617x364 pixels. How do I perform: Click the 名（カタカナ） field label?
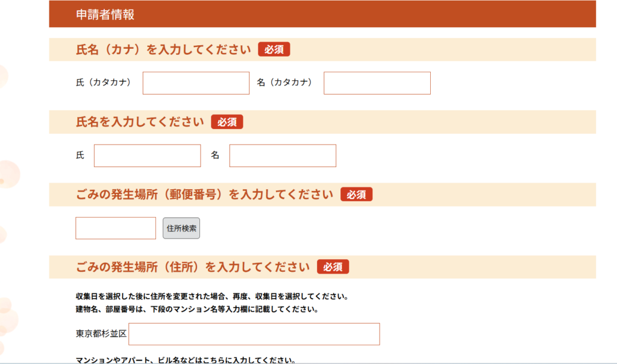[x=284, y=83]
